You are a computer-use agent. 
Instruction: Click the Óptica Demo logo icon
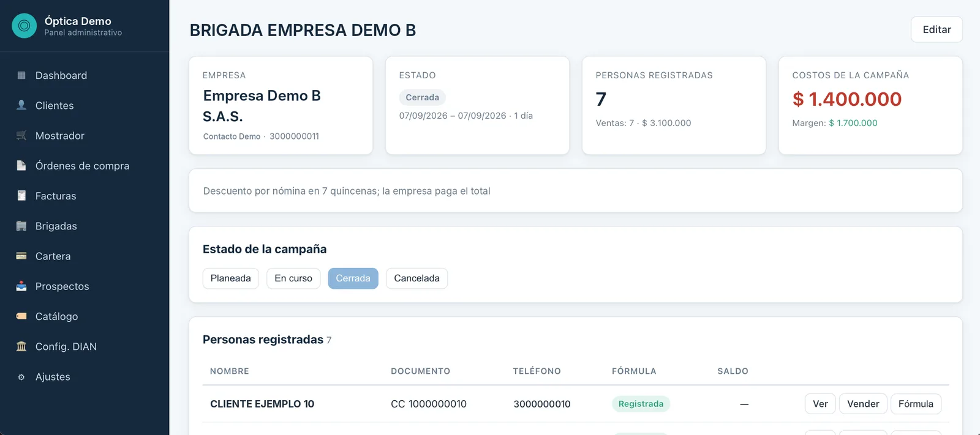pyautogui.click(x=24, y=26)
